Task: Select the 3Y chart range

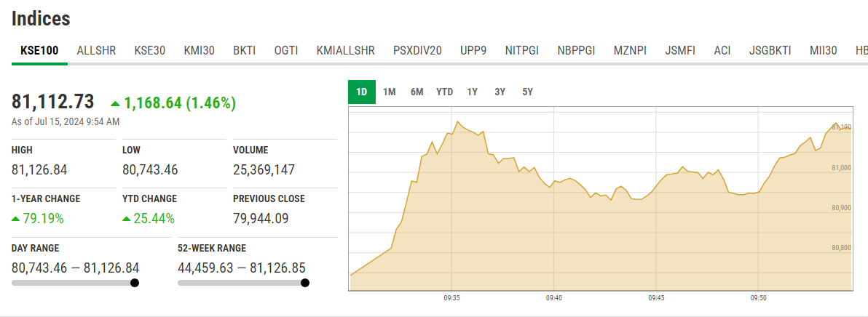Action: pyautogui.click(x=500, y=92)
